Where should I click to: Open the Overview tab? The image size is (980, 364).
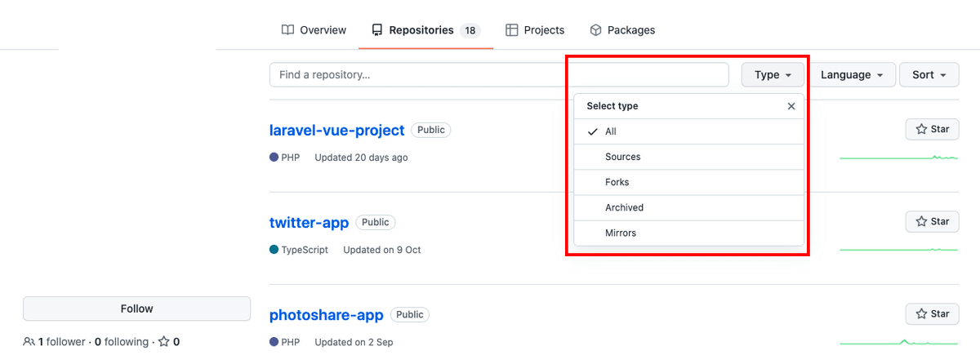314,30
